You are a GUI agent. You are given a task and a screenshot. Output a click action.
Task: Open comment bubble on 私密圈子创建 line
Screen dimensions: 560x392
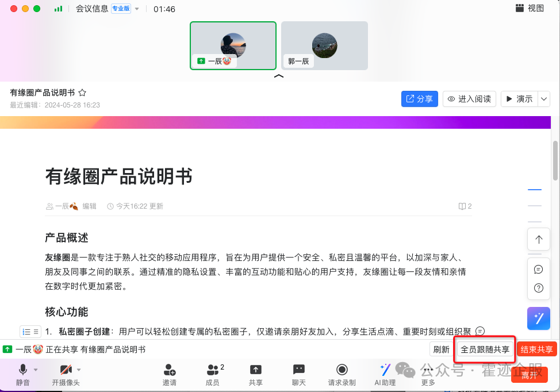tap(480, 331)
